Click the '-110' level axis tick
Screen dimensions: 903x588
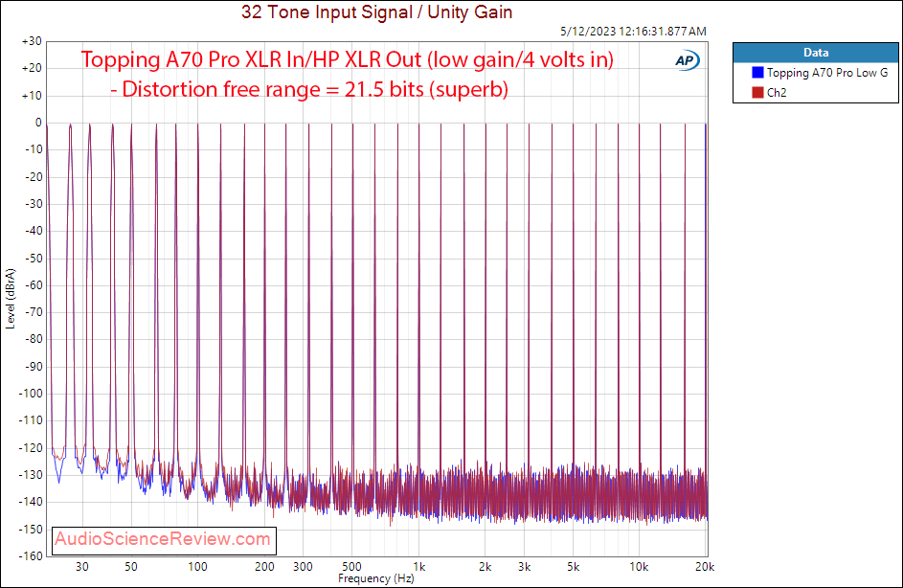[x=31, y=420]
